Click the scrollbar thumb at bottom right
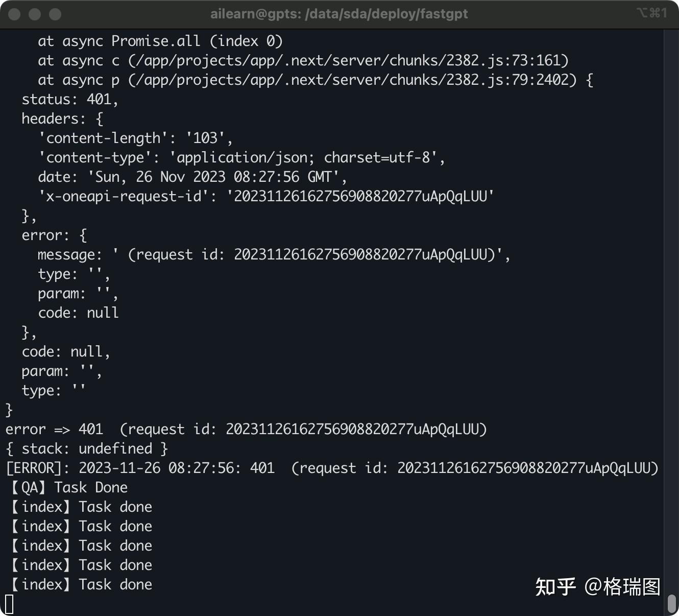This screenshot has height=616, width=679. pyautogui.click(x=672, y=603)
